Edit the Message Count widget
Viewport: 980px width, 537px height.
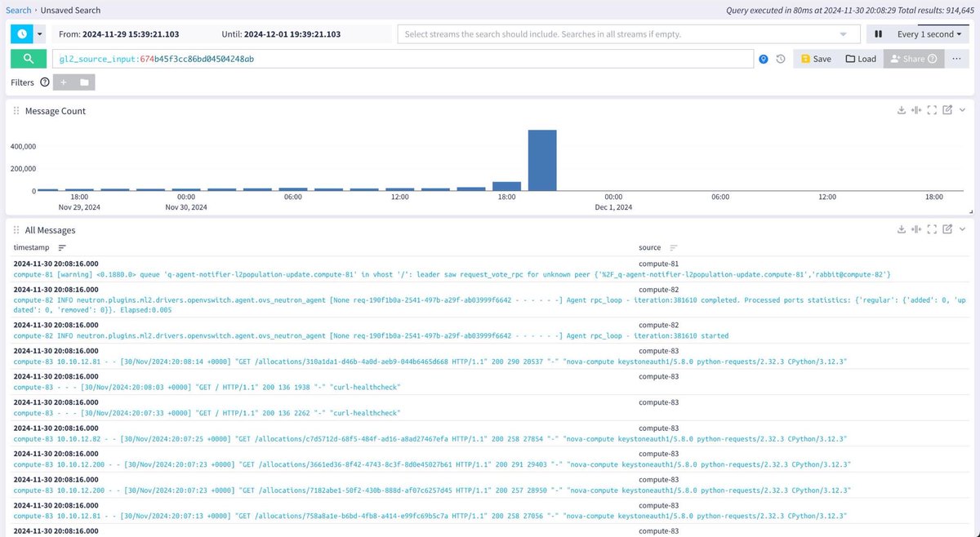[947, 109]
